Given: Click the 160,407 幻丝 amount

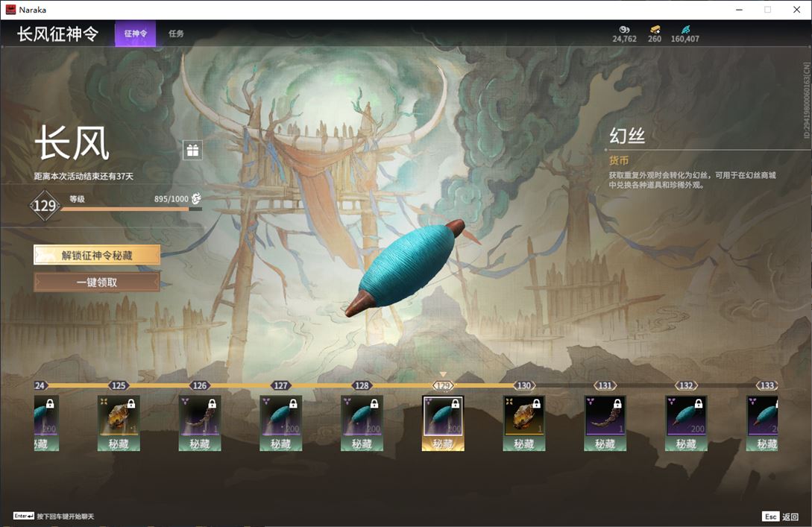Looking at the screenshot, I should point(685,39).
